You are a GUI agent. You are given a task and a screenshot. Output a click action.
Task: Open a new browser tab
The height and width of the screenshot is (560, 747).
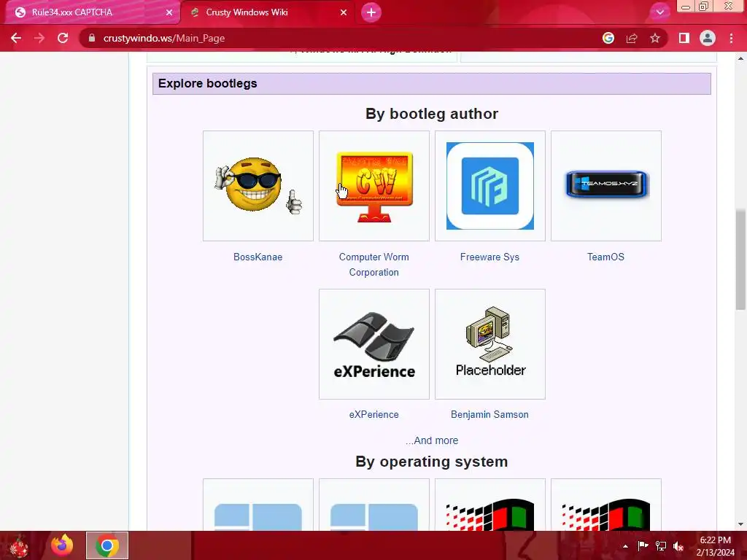[371, 12]
